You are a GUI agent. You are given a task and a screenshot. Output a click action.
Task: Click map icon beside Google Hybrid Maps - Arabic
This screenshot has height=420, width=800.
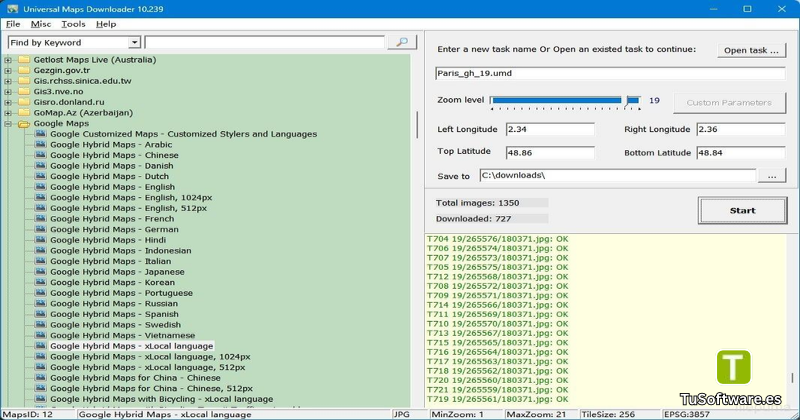(41, 144)
